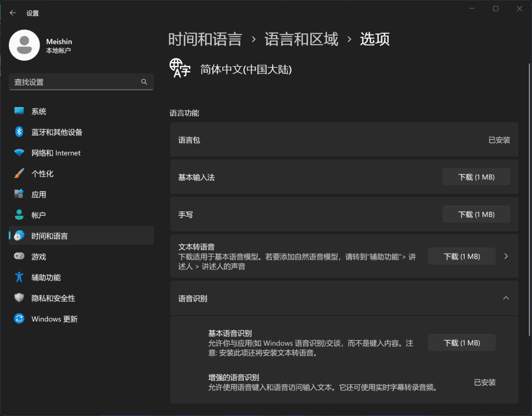
Task: Download the 基本输入法 package
Action: [476, 177]
